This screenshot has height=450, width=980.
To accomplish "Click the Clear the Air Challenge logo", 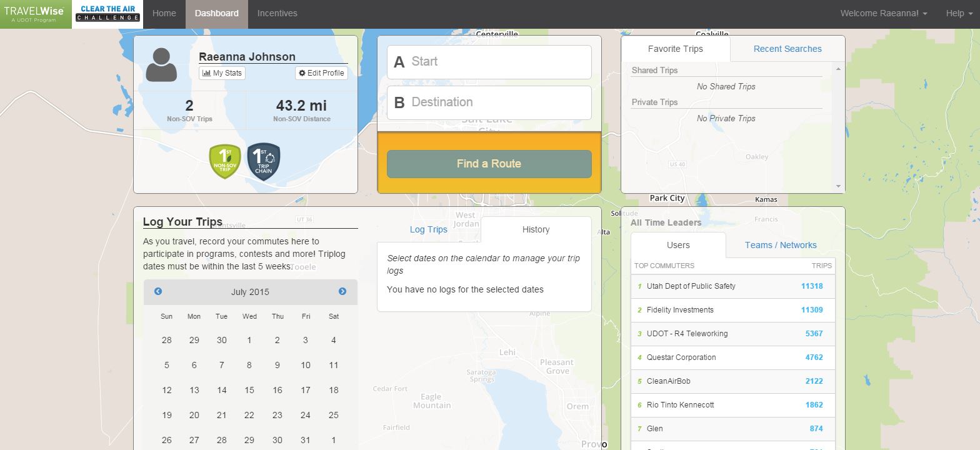I will point(107,14).
